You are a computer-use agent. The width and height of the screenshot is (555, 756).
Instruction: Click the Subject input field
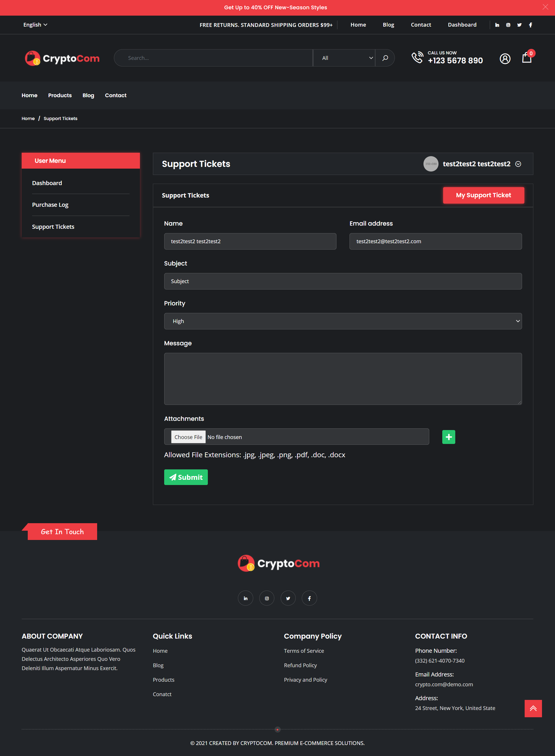[343, 281]
